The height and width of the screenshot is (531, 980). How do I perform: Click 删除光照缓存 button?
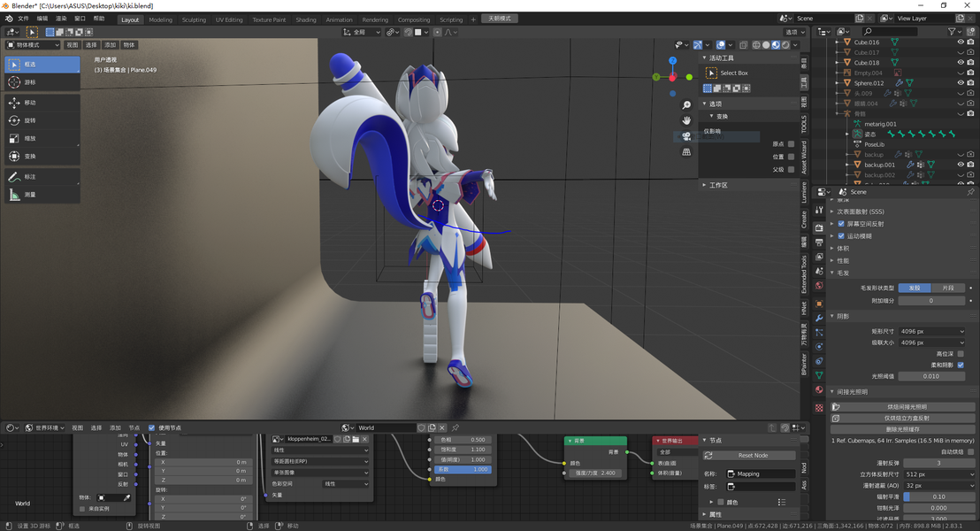coord(902,430)
